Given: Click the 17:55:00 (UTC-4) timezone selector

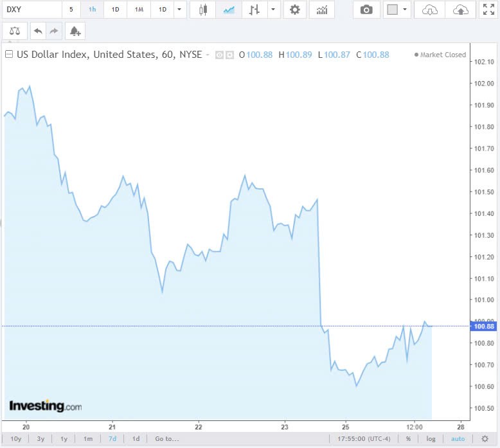Looking at the screenshot, I should coord(364,439).
